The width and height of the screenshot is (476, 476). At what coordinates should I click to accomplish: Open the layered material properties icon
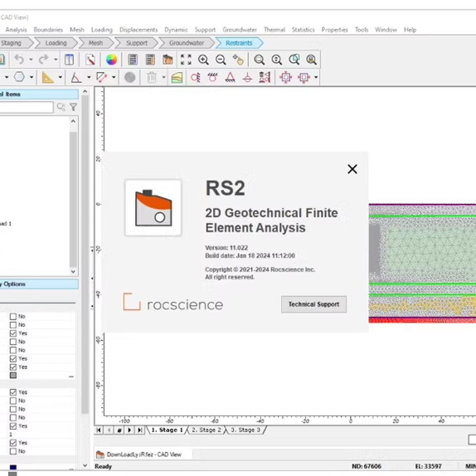pyautogui.click(x=177, y=77)
